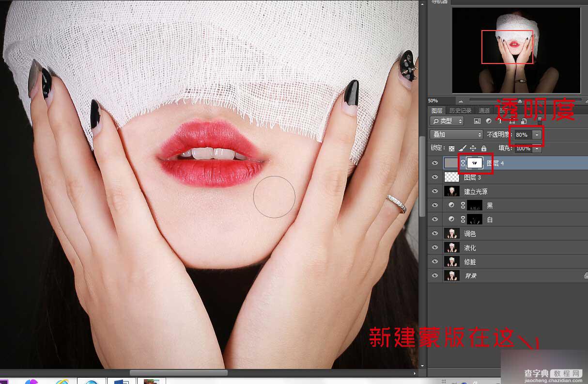Screen dimensions: 588x384
Task: Click the lock position move icon
Action: 473,148
